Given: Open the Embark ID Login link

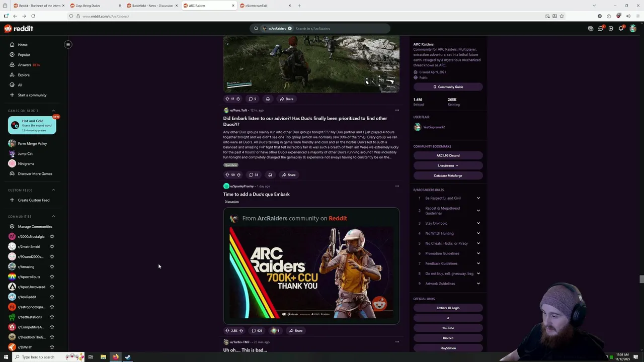Looking at the screenshot, I should [x=448, y=308].
